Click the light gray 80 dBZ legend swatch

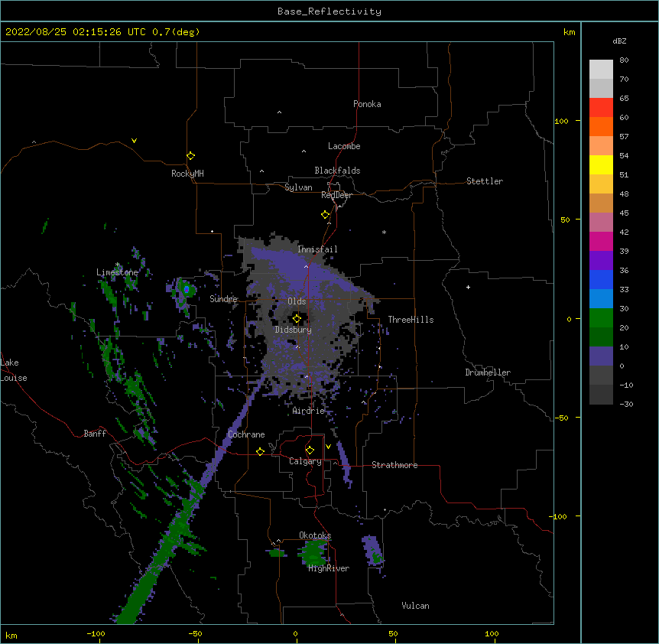(x=601, y=70)
